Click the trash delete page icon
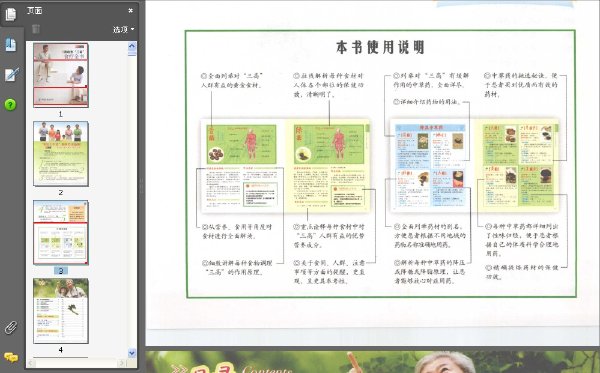 (x=36, y=29)
